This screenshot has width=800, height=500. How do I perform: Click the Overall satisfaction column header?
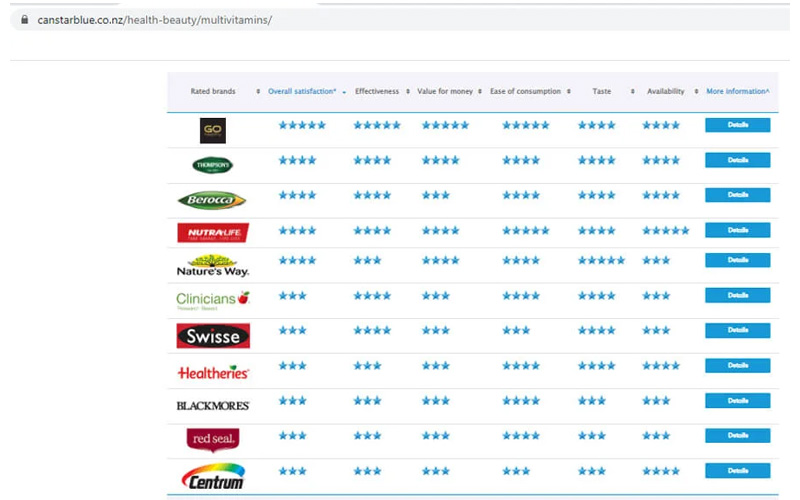(x=302, y=91)
